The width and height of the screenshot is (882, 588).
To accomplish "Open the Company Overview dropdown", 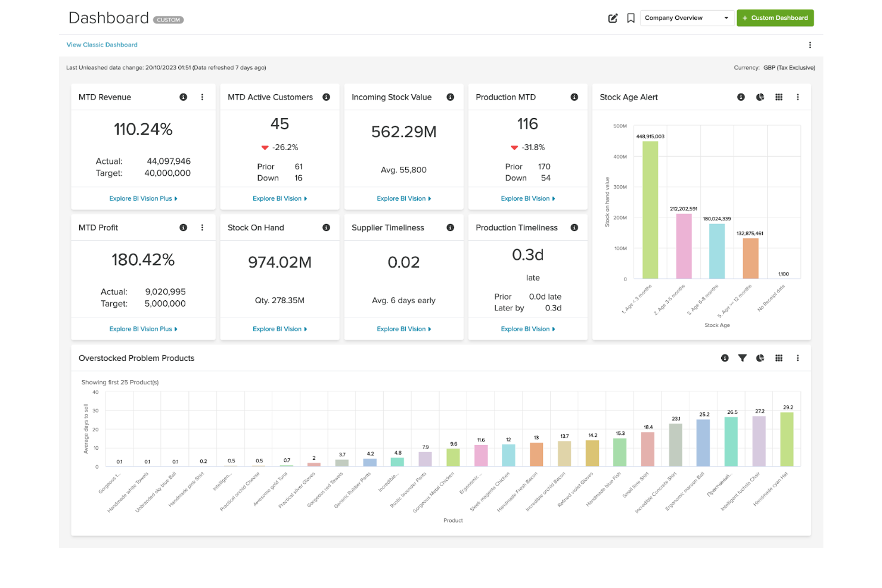I will (687, 18).
